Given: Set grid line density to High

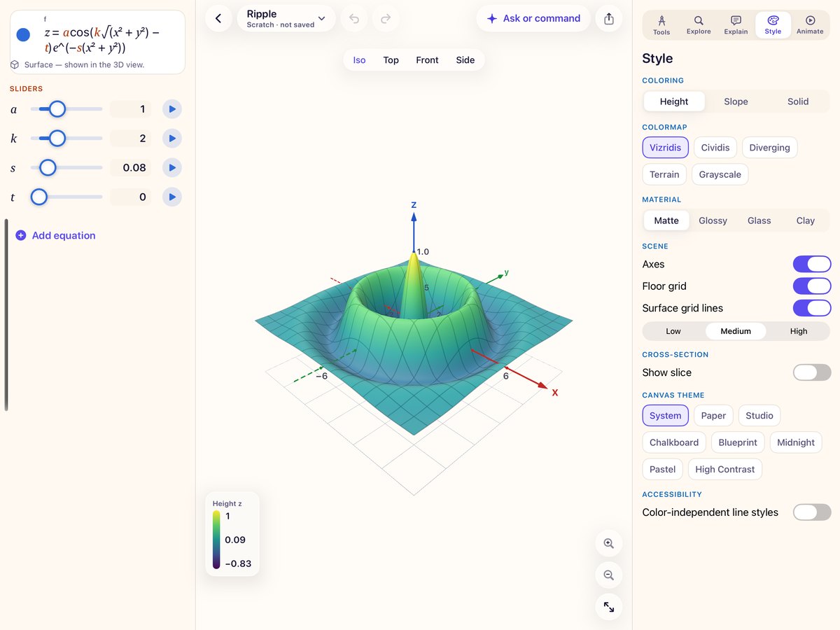Looking at the screenshot, I should [x=799, y=331].
